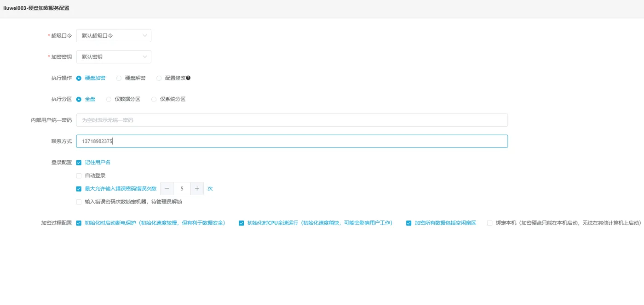Toggle 最大允许输入错误密码错误次数 checkbox
Viewport: 644px width, 305px height.
[79, 188]
